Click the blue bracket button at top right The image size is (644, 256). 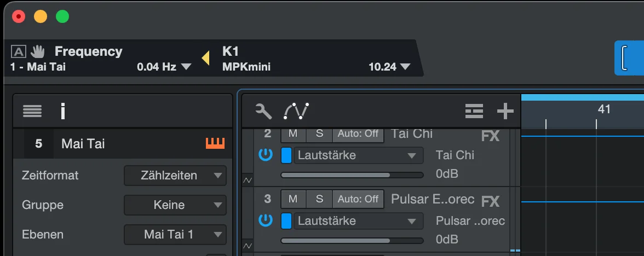[629, 58]
